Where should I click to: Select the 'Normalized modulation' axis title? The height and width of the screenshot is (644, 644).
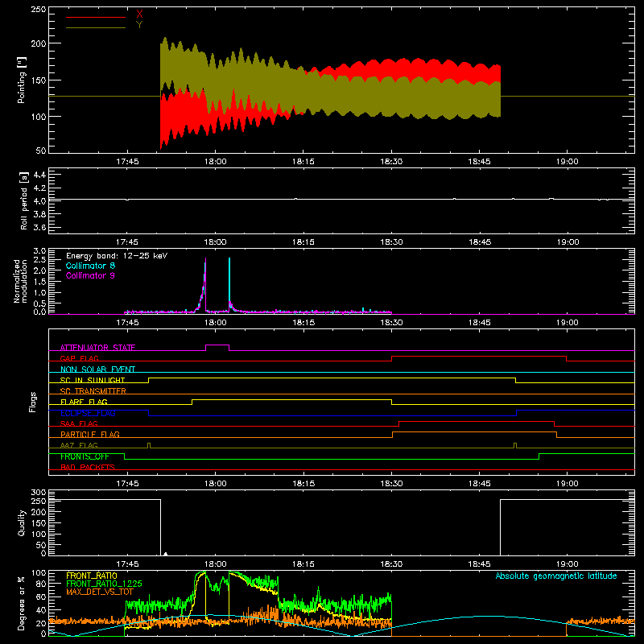tap(21, 281)
